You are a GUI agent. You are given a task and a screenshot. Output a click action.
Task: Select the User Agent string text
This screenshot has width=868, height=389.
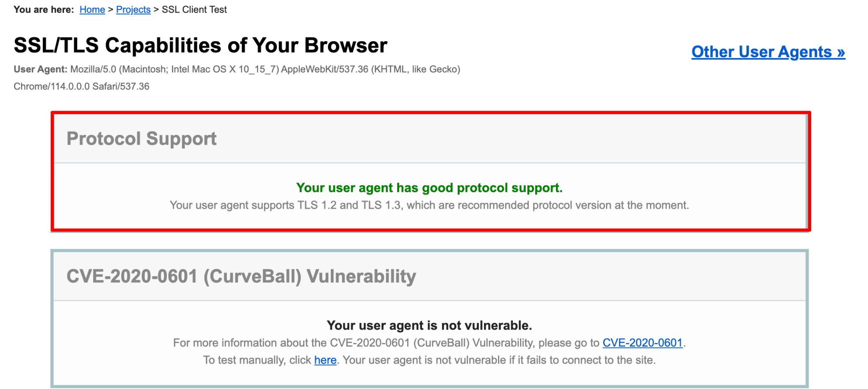(x=266, y=69)
